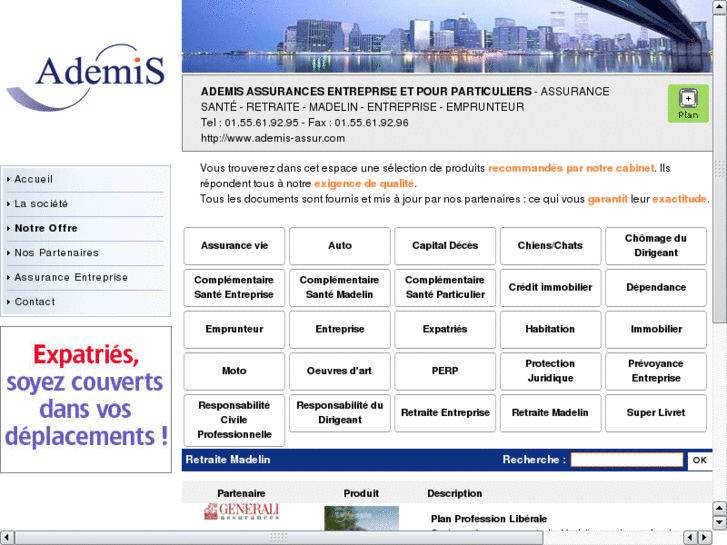Open the Entreprise category button
Screen dimensions: 727x545
pos(340,329)
